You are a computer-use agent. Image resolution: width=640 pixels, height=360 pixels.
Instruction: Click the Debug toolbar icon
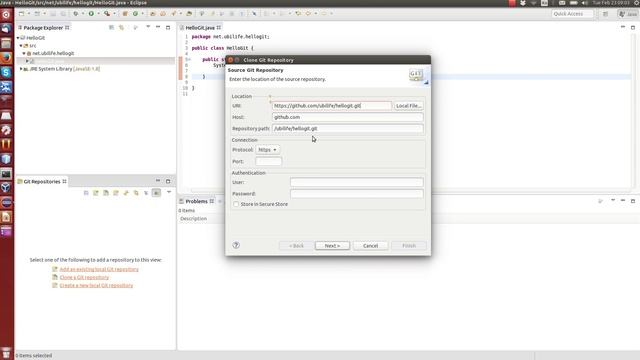coord(76,13)
